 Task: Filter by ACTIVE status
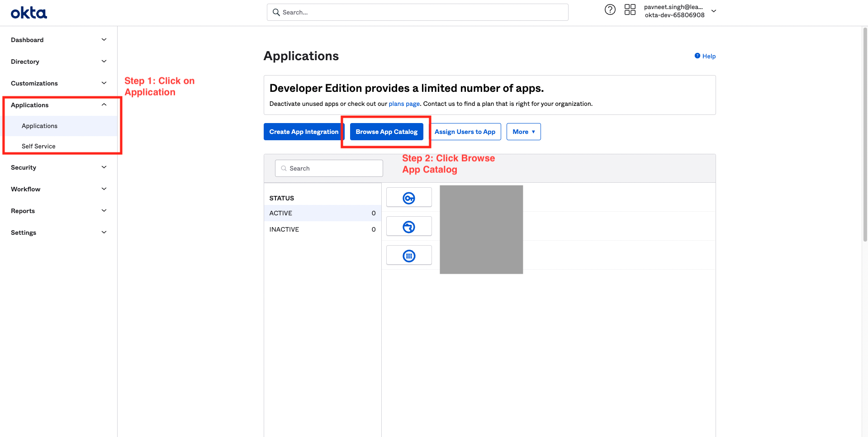(x=323, y=213)
